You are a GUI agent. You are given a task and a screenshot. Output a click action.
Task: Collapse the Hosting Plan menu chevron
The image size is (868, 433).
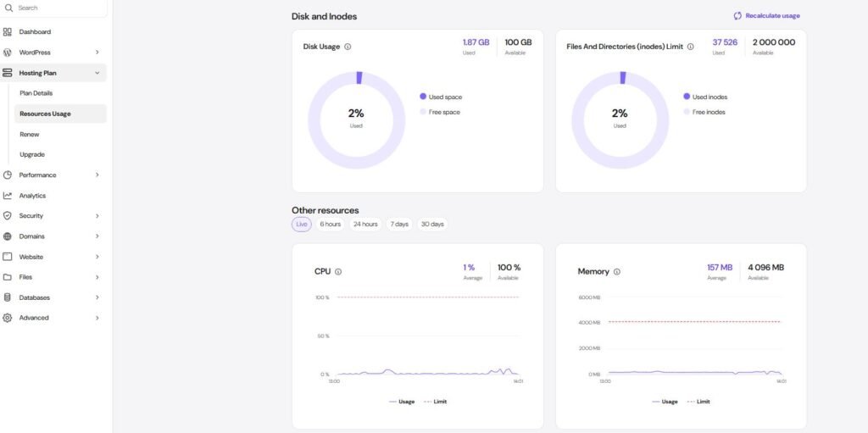(97, 73)
